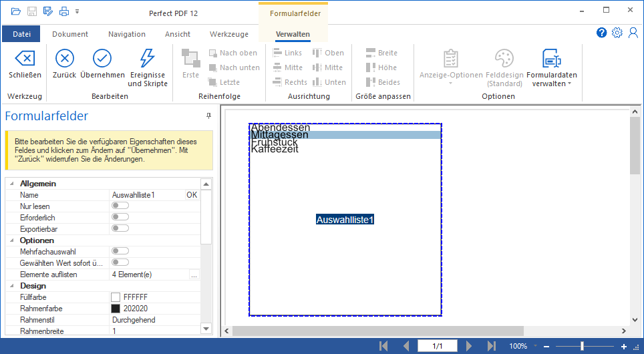Open Elemente auflisten ellipsis button
The image size is (644, 354).
[x=194, y=275]
